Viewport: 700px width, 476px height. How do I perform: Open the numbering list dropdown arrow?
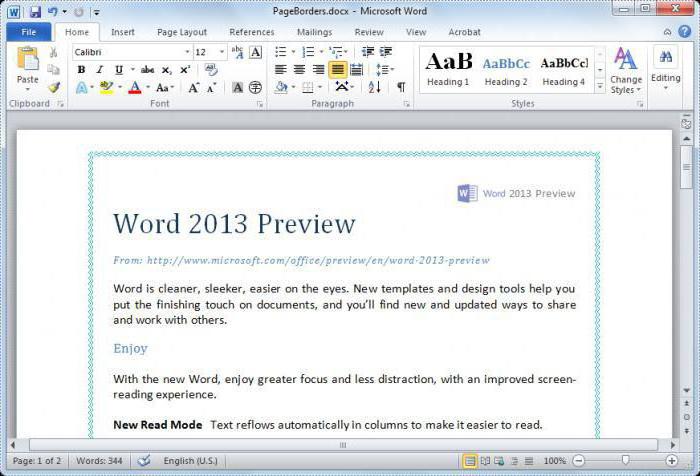click(x=321, y=52)
